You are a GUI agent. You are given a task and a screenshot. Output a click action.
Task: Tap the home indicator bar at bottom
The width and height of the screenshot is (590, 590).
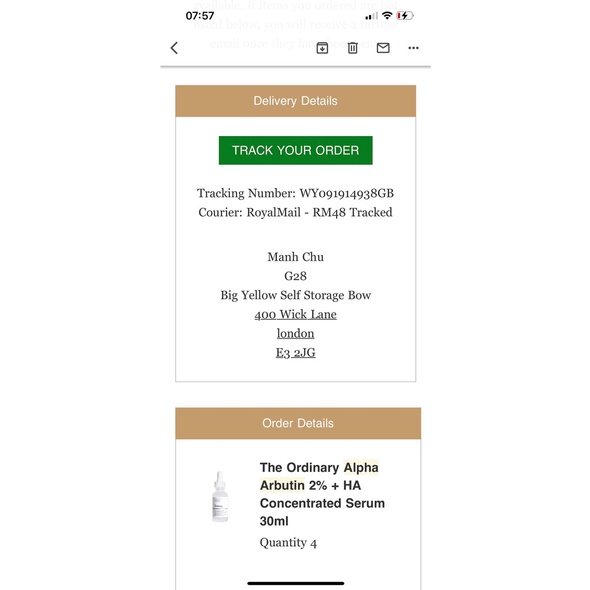(x=296, y=583)
